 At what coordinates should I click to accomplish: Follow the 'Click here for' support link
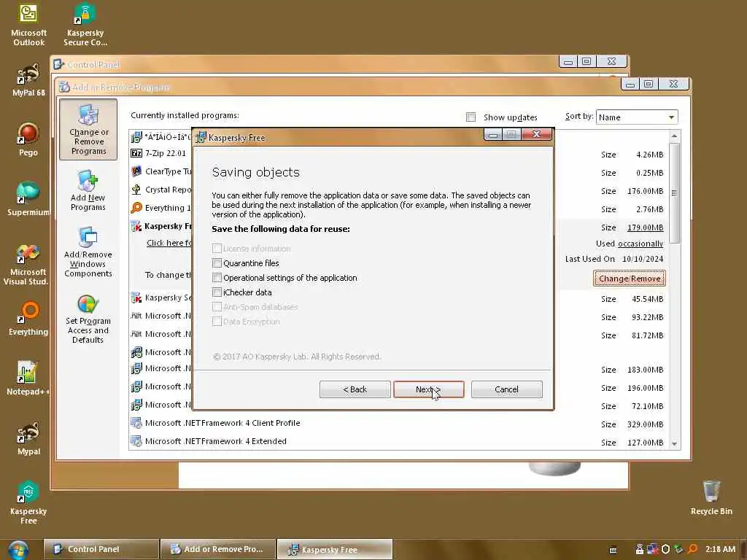[169, 243]
